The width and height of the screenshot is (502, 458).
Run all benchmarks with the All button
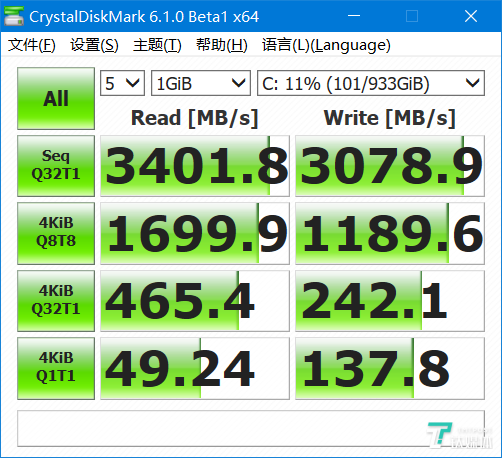pyautogui.click(x=56, y=98)
